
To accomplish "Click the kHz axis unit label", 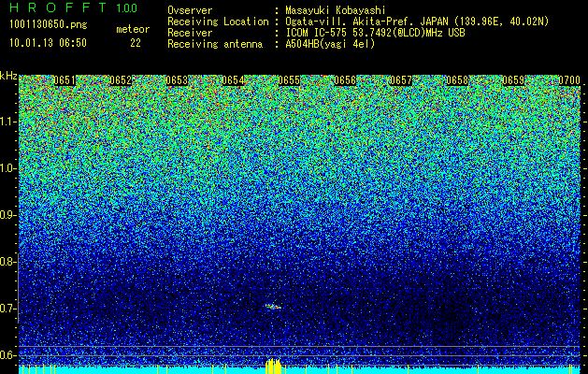I will [x=8, y=76].
